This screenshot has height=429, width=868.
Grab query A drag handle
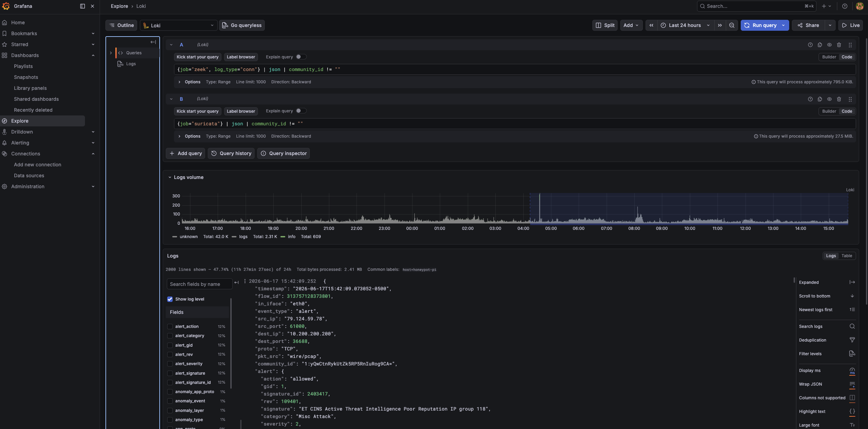coord(850,45)
